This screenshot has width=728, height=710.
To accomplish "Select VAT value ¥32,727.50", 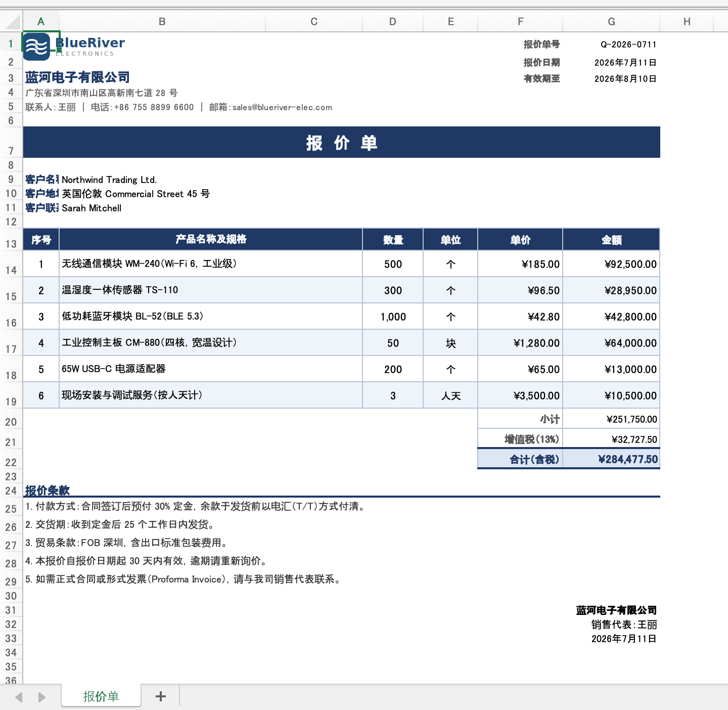I will pyautogui.click(x=611, y=439).
